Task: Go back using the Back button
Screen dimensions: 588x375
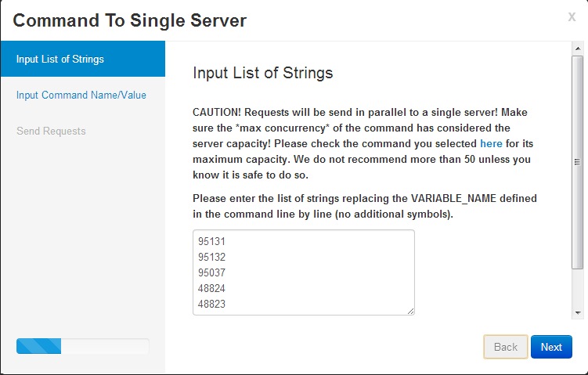Action: coord(506,347)
